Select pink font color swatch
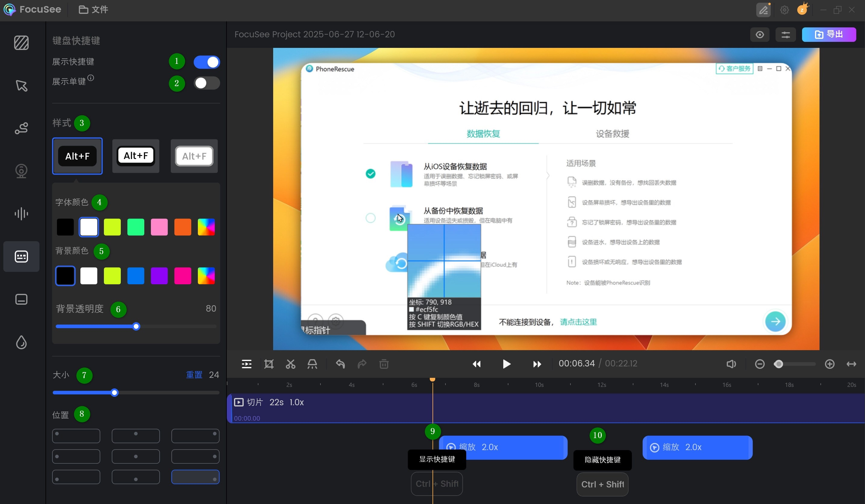Screen dimensions: 865x504 click(159, 227)
